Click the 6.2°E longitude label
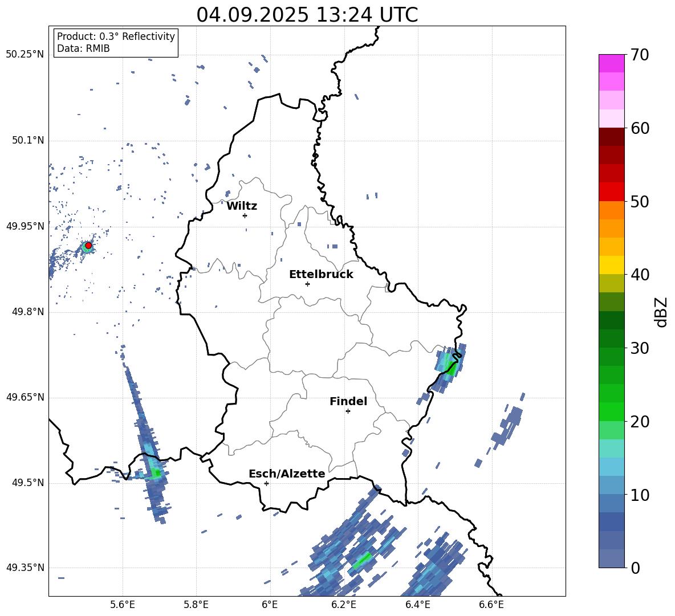675x616 pixels. tap(344, 605)
